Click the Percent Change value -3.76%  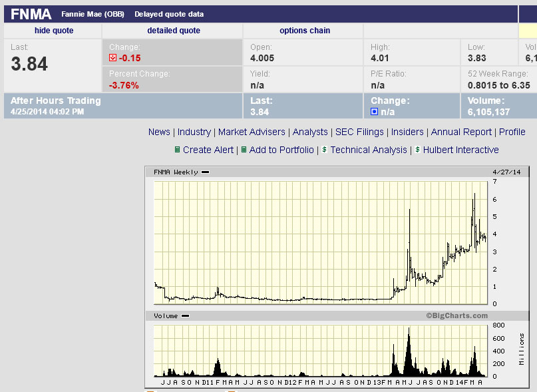(x=124, y=85)
